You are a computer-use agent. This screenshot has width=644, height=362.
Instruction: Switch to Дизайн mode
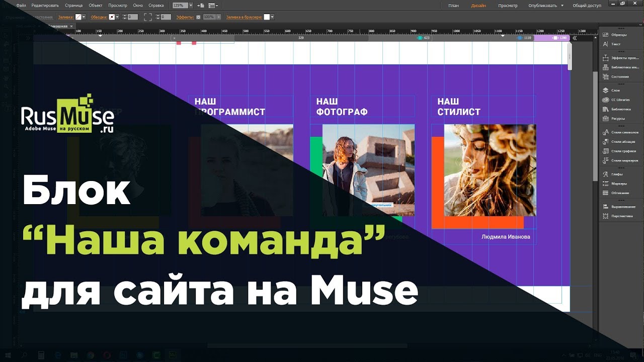click(478, 6)
